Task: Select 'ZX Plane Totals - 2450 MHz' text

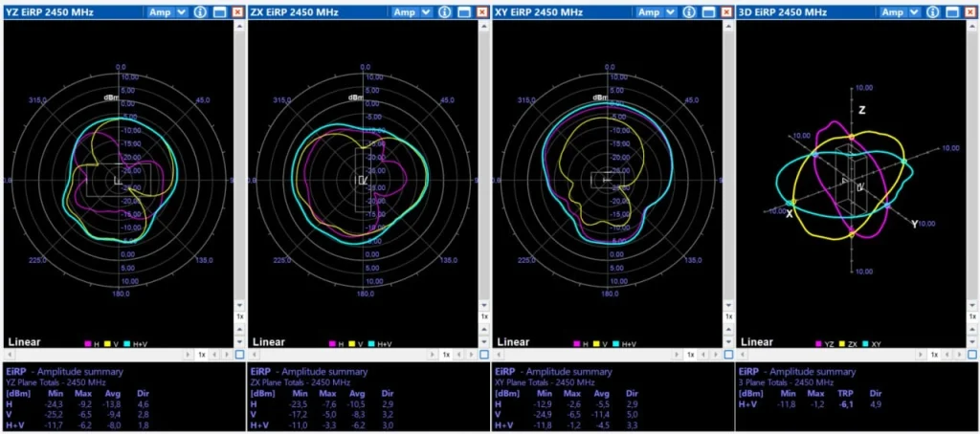Action: (301, 382)
